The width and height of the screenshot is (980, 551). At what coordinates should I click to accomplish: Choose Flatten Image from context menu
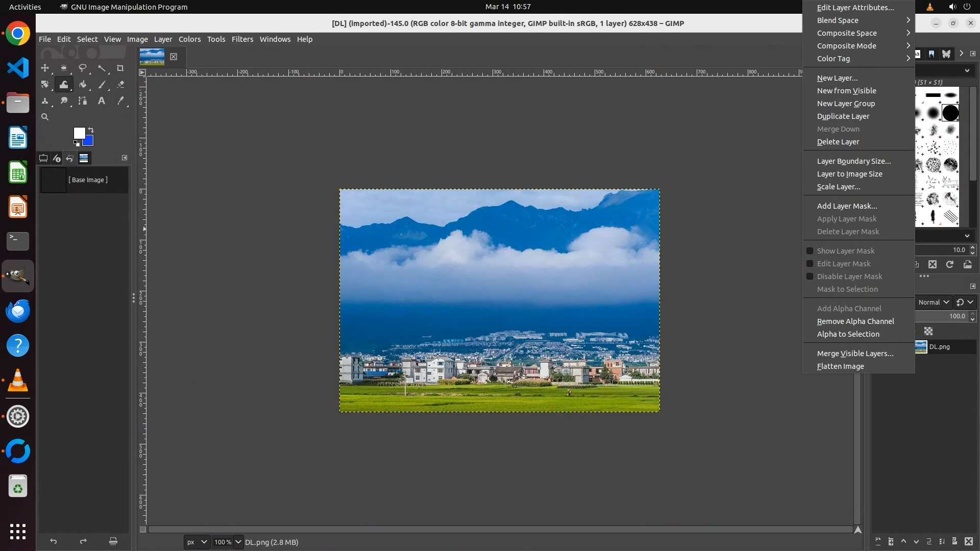point(840,366)
